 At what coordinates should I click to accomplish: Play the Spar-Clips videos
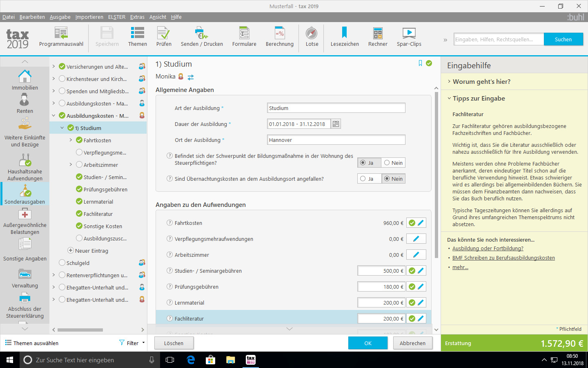tap(409, 37)
